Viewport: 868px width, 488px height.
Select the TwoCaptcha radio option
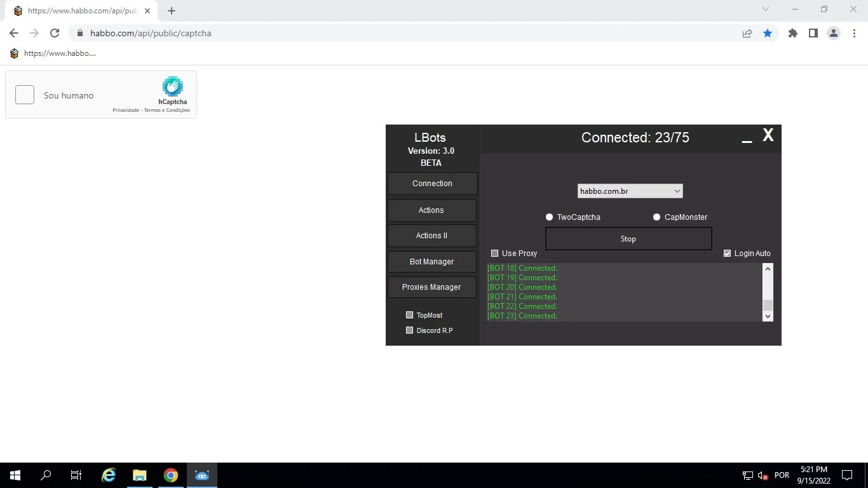click(550, 217)
